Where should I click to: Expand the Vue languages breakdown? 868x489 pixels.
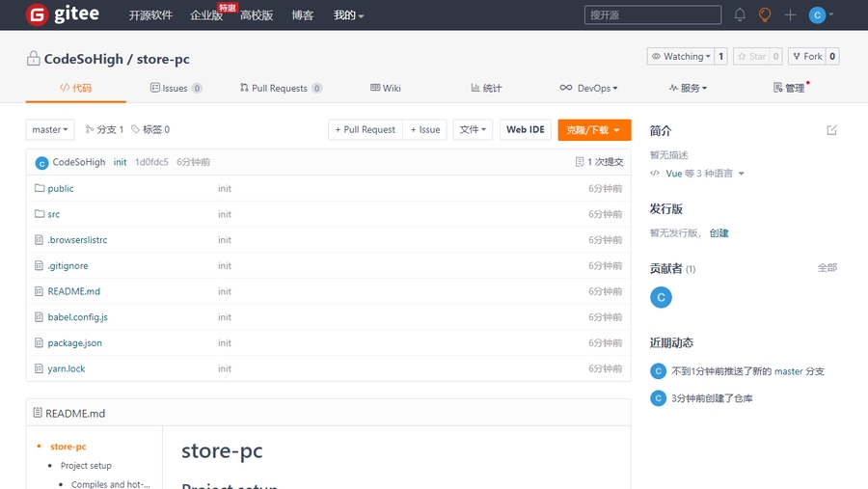[697, 175]
